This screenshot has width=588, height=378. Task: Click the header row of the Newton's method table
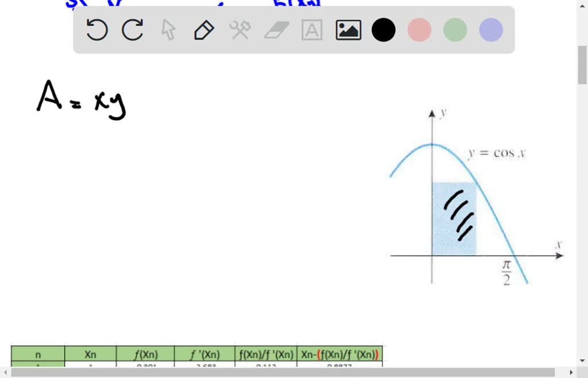coord(198,354)
